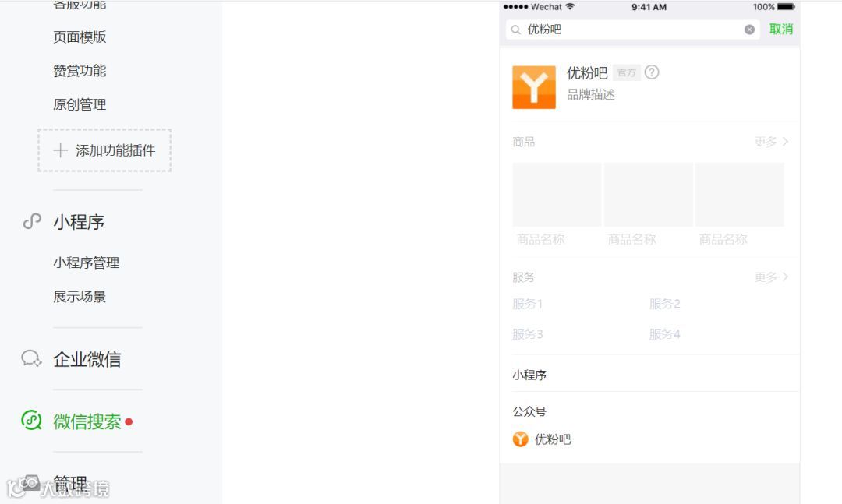Expand 更多 in the 服务 section
The width and height of the screenshot is (842, 504).
point(771,277)
